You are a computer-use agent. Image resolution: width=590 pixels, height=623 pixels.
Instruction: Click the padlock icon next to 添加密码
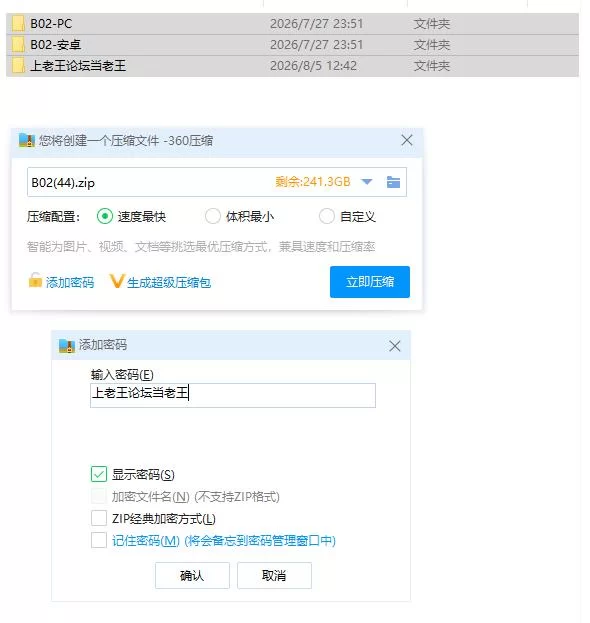point(35,280)
